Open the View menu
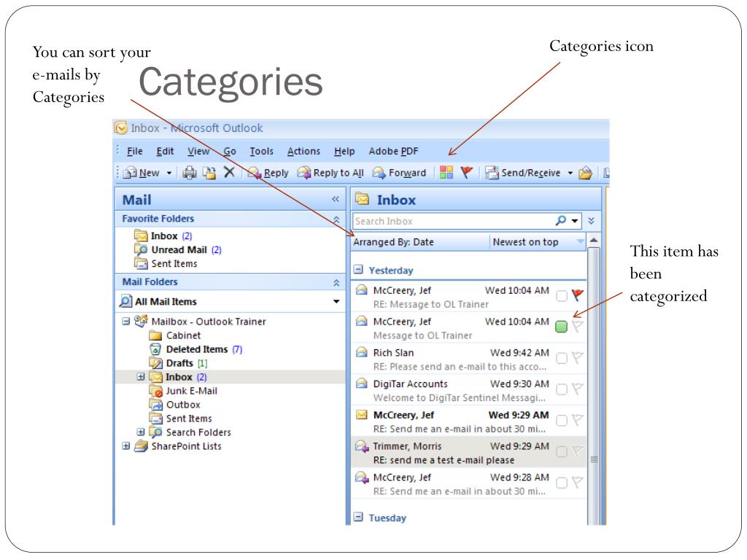This screenshot has height=560, width=747. (198, 151)
